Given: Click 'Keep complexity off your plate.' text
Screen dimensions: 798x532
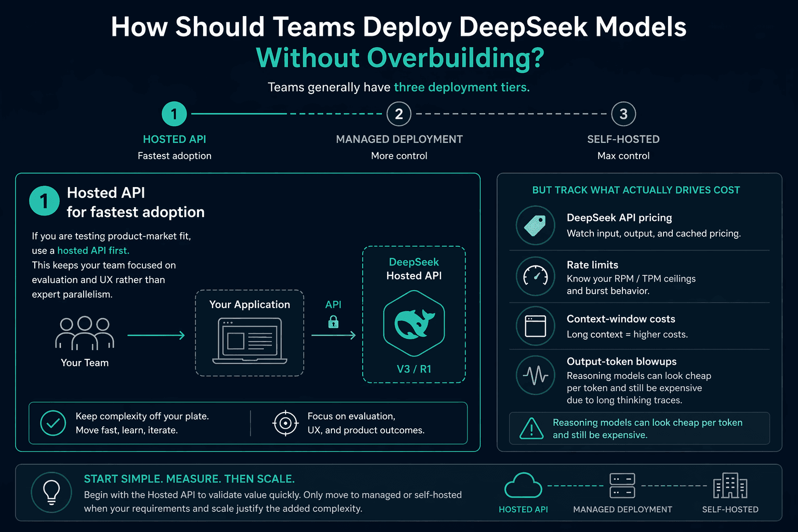Looking at the screenshot, I should coord(142,416).
